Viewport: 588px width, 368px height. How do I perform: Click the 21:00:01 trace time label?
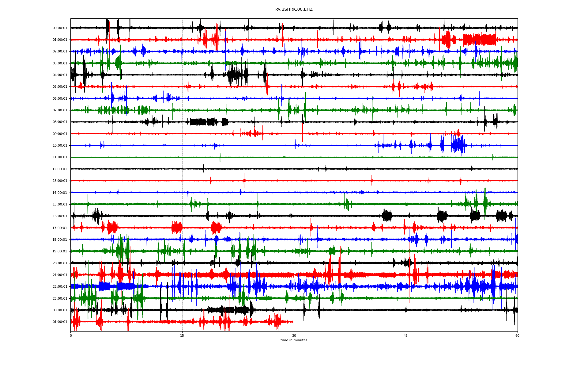60,275
